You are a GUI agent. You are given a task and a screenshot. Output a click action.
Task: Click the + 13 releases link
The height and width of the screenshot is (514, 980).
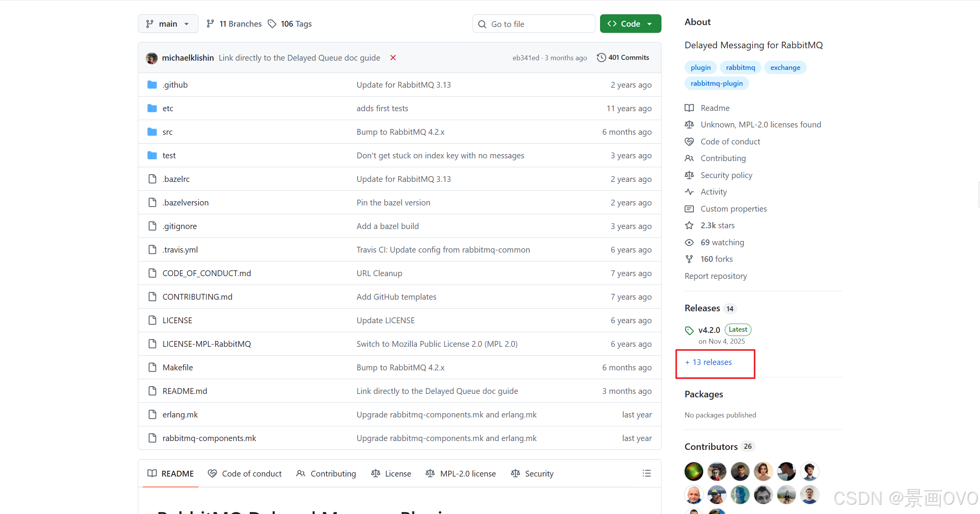point(708,362)
